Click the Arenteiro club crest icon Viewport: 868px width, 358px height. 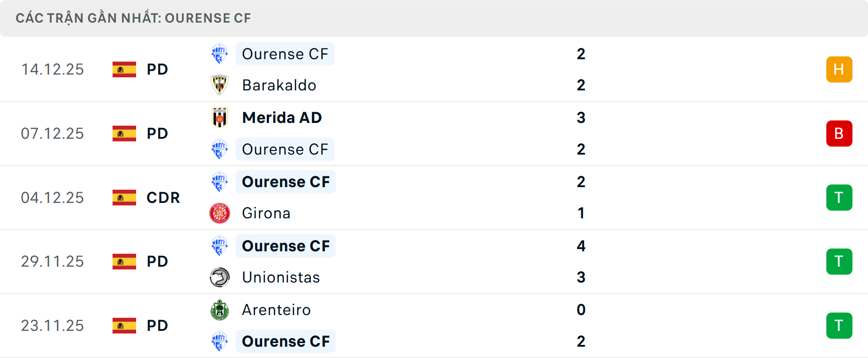220,310
